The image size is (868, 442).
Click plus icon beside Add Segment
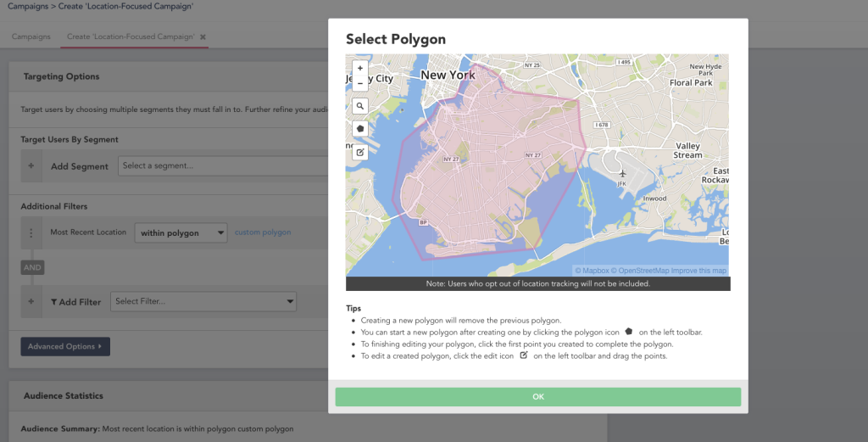click(31, 166)
